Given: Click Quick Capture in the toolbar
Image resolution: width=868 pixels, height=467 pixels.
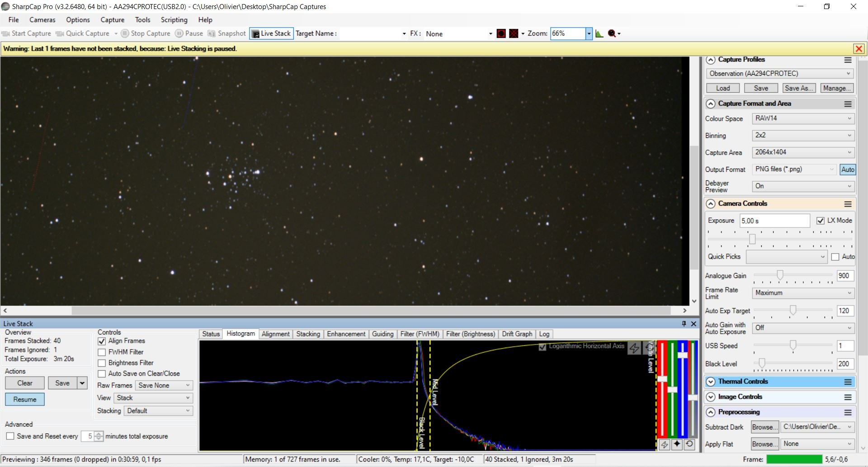Looking at the screenshot, I should (83, 33).
